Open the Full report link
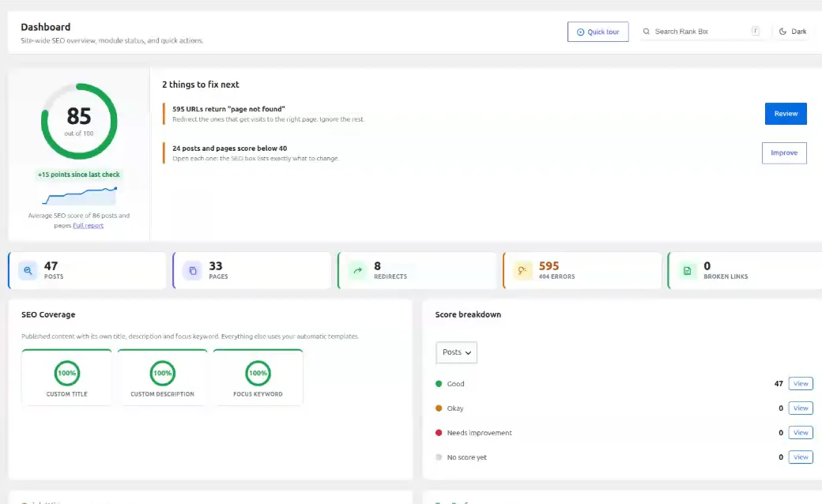The width and height of the screenshot is (822, 504). (x=88, y=226)
